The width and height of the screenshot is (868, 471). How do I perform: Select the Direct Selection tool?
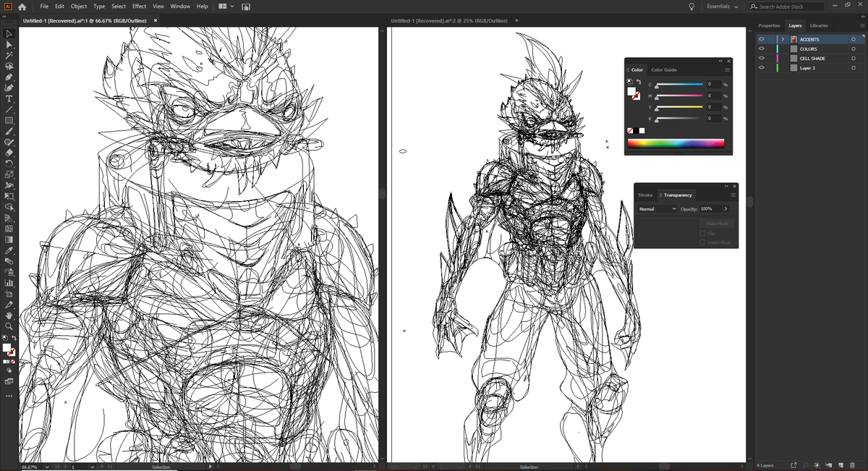9,45
